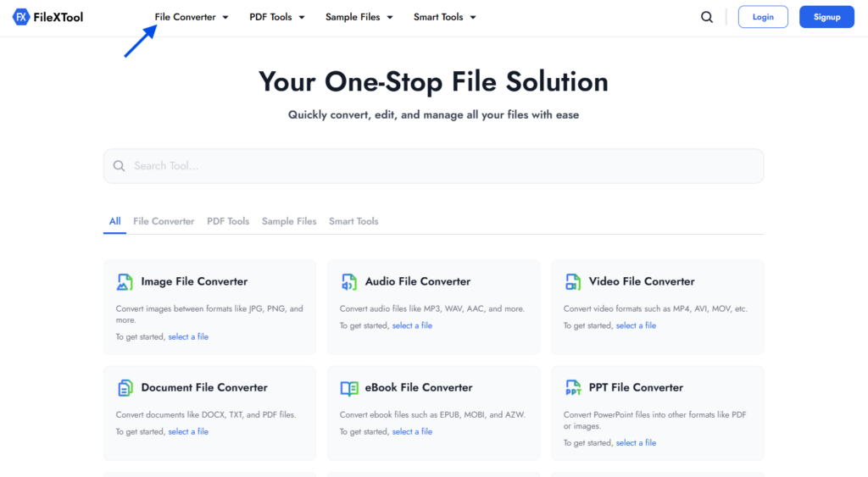Image resolution: width=868 pixels, height=477 pixels.
Task: Open the eBook File Converter card title
Action: point(419,388)
